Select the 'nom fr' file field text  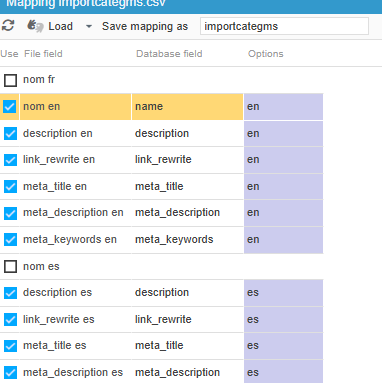(39, 80)
